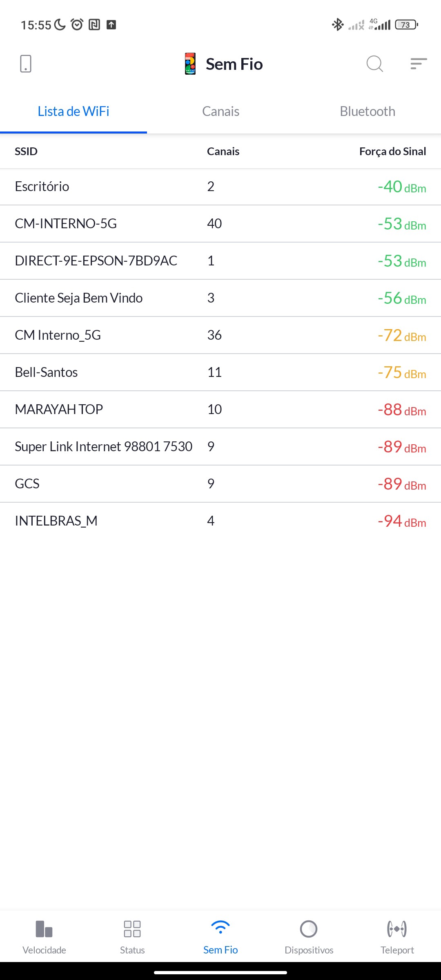Switch to the Canais tab
The image size is (441, 980).
[220, 111]
